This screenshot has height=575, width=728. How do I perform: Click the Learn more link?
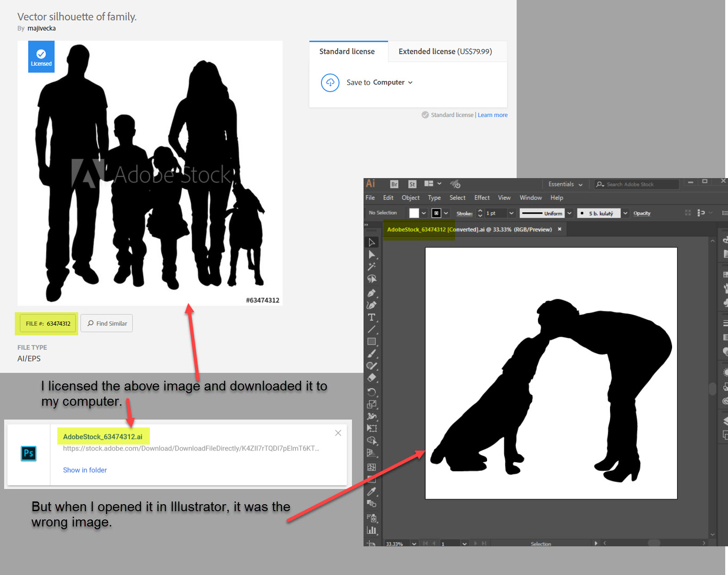point(493,115)
